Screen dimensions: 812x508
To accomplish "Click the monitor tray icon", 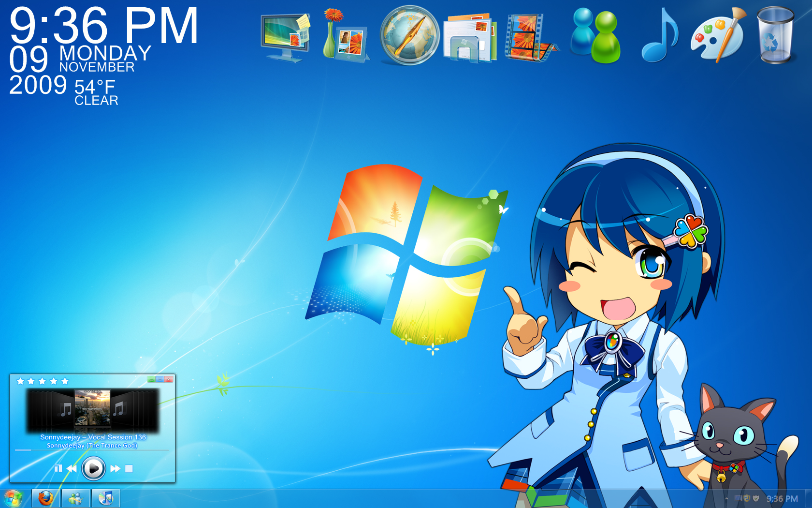I will (738, 498).
